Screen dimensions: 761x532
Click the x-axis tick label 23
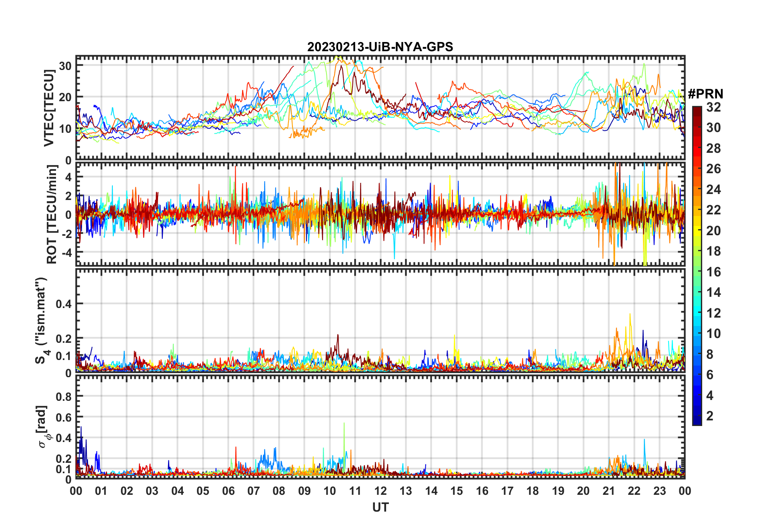tap(659, 491)
